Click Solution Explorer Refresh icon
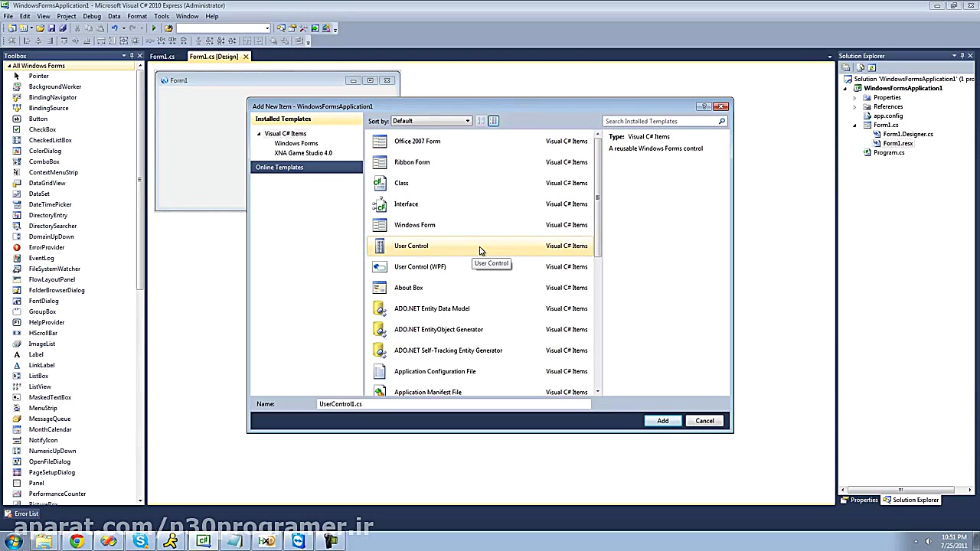 click(871, 67)
